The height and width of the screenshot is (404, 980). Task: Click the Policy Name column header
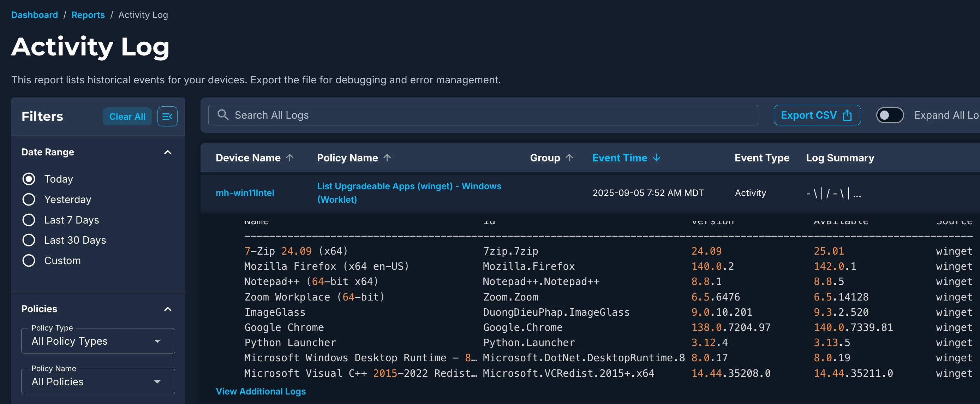coord(347,158)
